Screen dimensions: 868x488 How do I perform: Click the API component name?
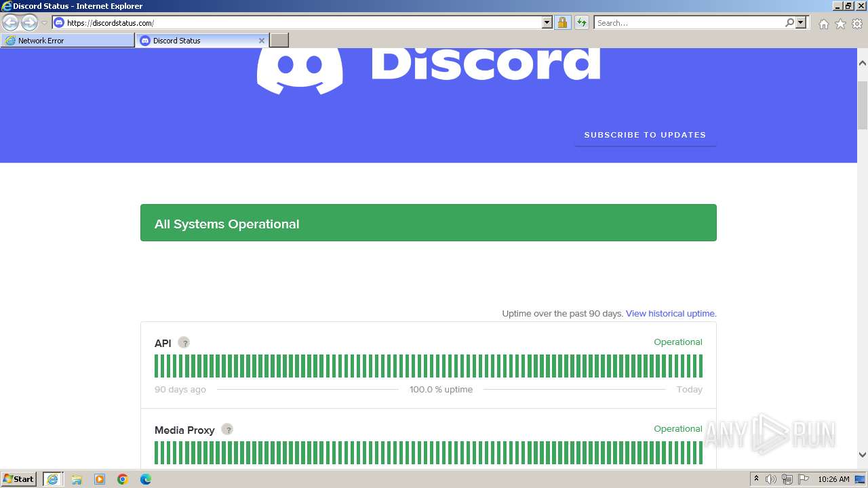(163, 343)
